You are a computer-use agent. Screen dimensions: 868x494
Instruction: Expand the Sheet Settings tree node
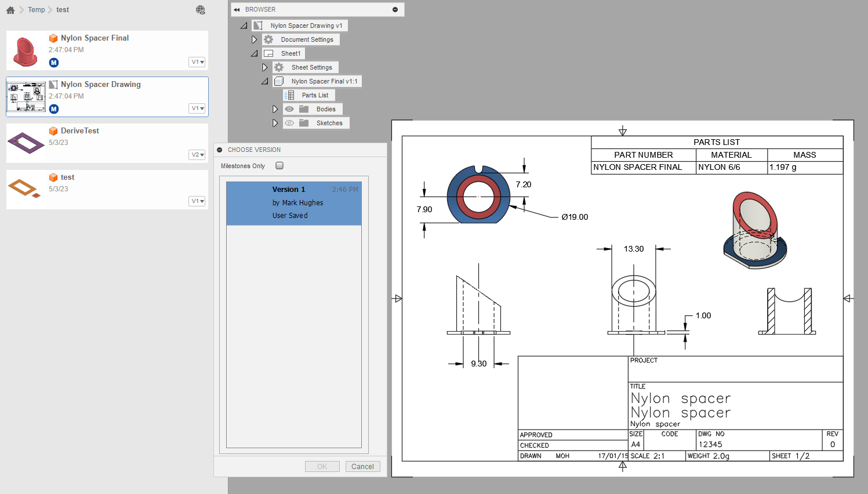pos(264,67)
